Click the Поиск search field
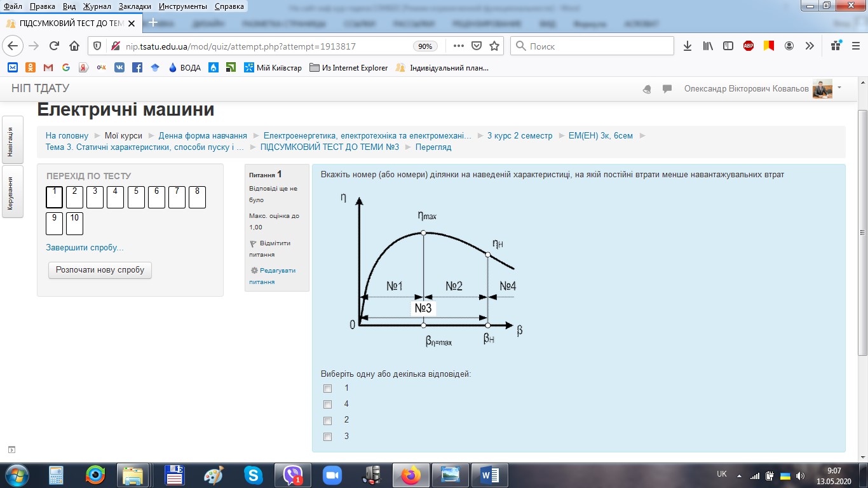Image resolution: width=868 pixels, height=488 pixels. [x=592, y=46]
